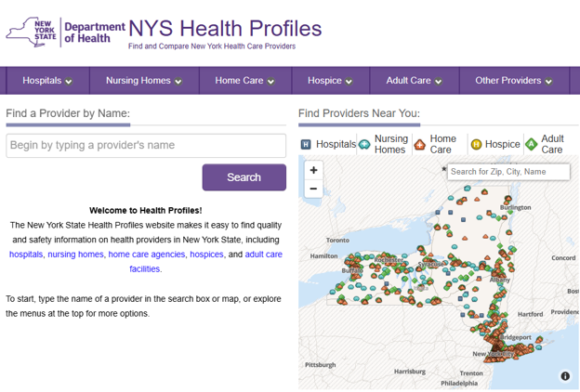This screenshot has width=580, height=392.
Task: Click the map Zip, City, Name search box
Action: [508, 172]
